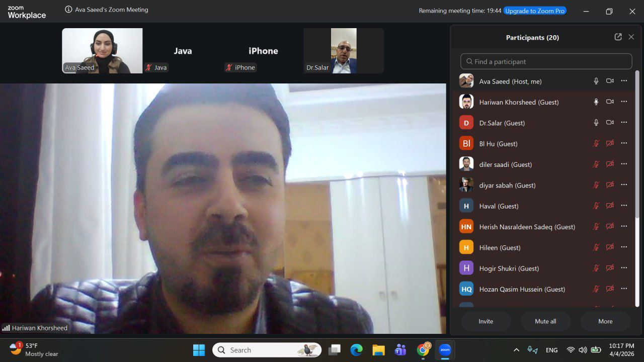Screen dimensions: 644x362
Task: Ask Bl Hu to unmute microphone
Action: (x=596, y=144)
